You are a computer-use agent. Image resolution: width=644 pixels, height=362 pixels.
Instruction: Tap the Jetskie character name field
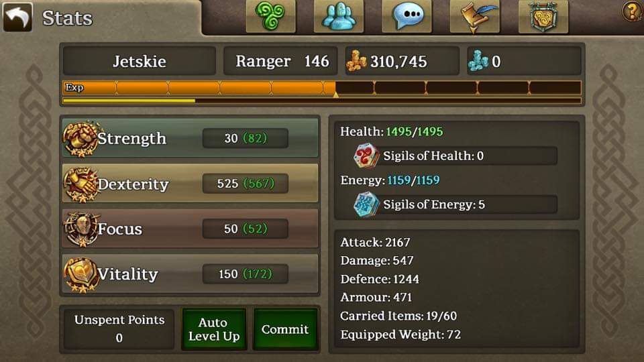point(140,61)
